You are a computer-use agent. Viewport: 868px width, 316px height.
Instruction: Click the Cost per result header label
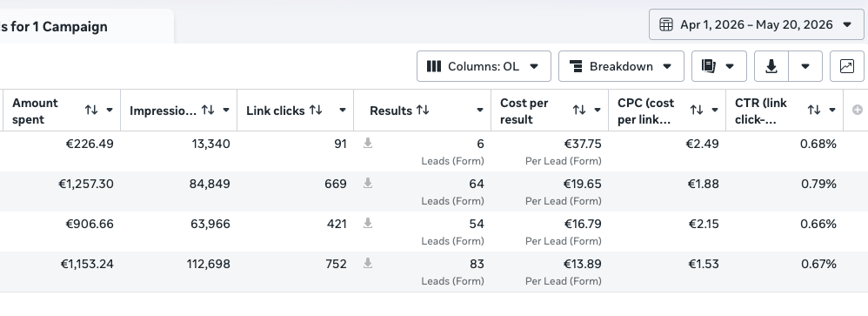click(524, 111)
